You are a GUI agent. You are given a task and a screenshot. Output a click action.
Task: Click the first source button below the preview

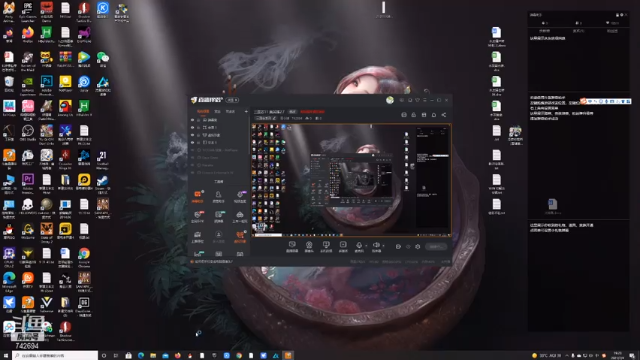point(292,247)
